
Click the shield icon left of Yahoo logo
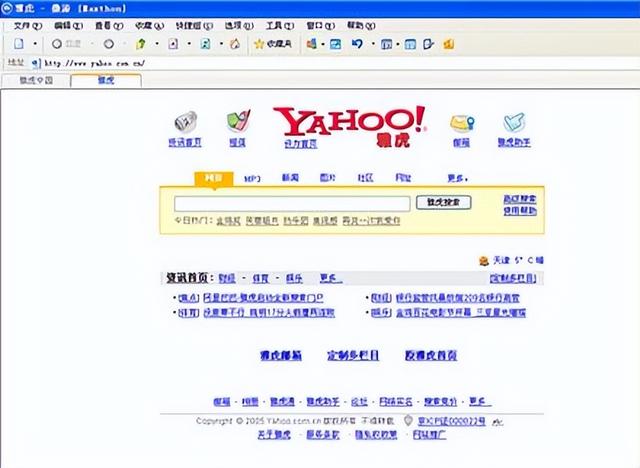tap(237, 122)
